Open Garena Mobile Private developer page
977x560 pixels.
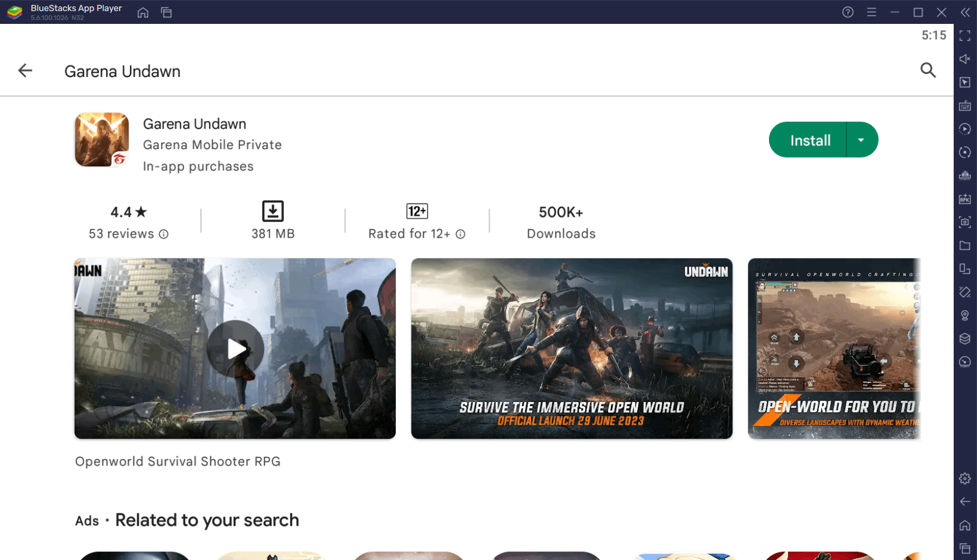[x=212, y=145]
